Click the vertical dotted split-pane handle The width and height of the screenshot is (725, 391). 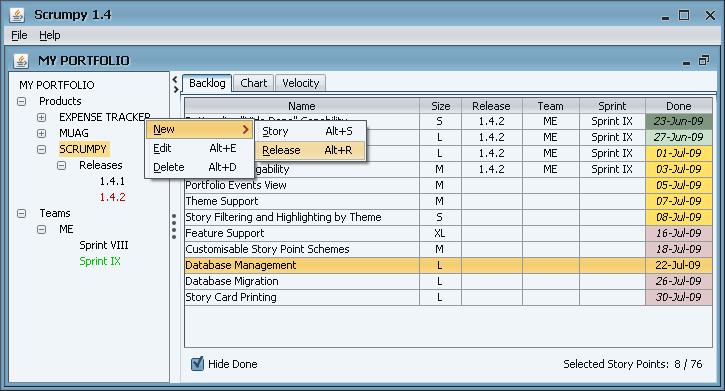(174, 226)
